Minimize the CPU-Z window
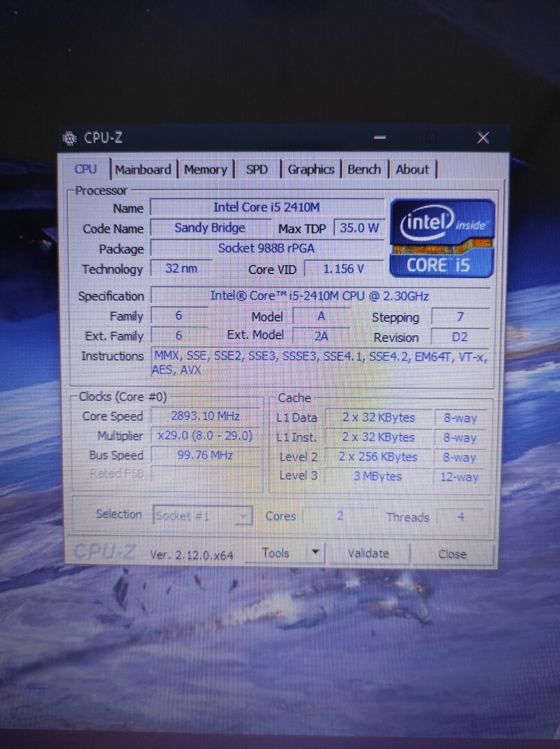 tap(380, 137)
